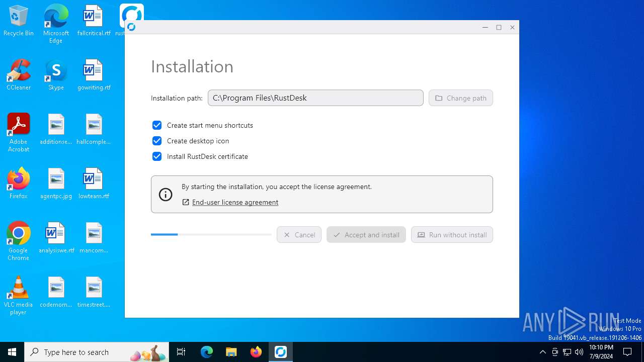
Task: Toggle Install RustDesk certificate checkbox
Action: (157, 156)
